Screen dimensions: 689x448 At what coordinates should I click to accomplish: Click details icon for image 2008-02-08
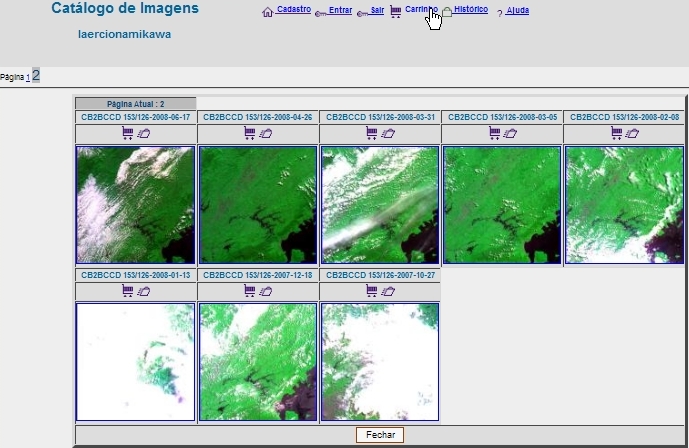click(633, 133)
